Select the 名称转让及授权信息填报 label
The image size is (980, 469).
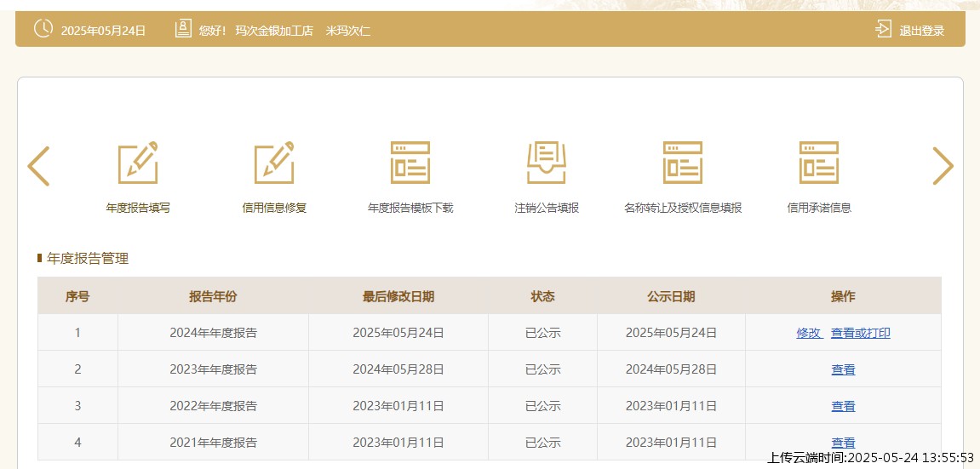683,208
